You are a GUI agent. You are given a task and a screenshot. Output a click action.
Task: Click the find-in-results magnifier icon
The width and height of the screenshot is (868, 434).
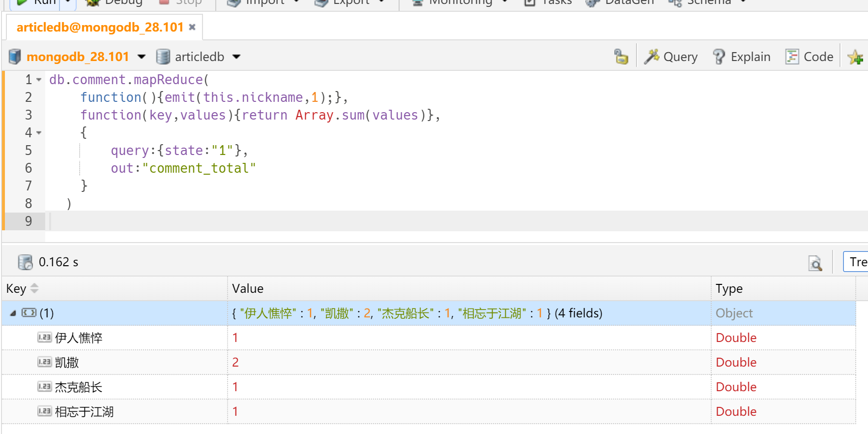tap(815, 263)
